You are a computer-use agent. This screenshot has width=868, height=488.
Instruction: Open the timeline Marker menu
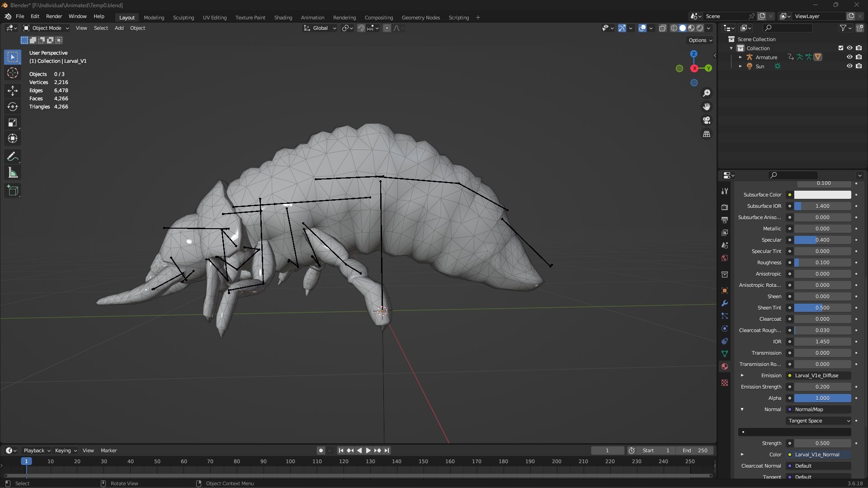click(x=108, y=450)
